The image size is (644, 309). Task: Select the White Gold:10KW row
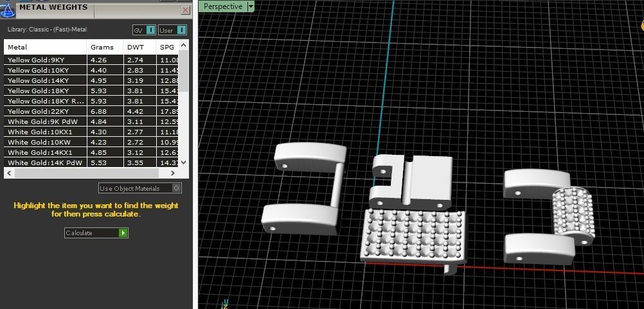91,142
